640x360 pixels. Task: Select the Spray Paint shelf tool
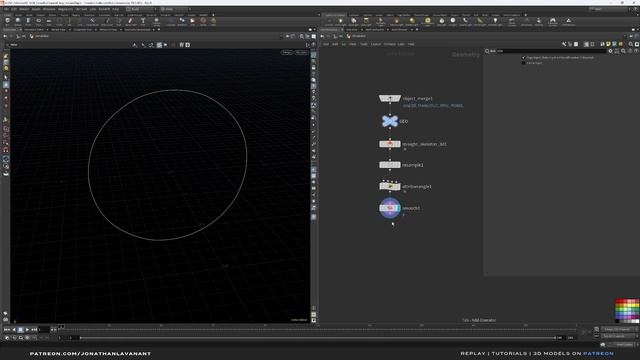[x=130, y=21]
